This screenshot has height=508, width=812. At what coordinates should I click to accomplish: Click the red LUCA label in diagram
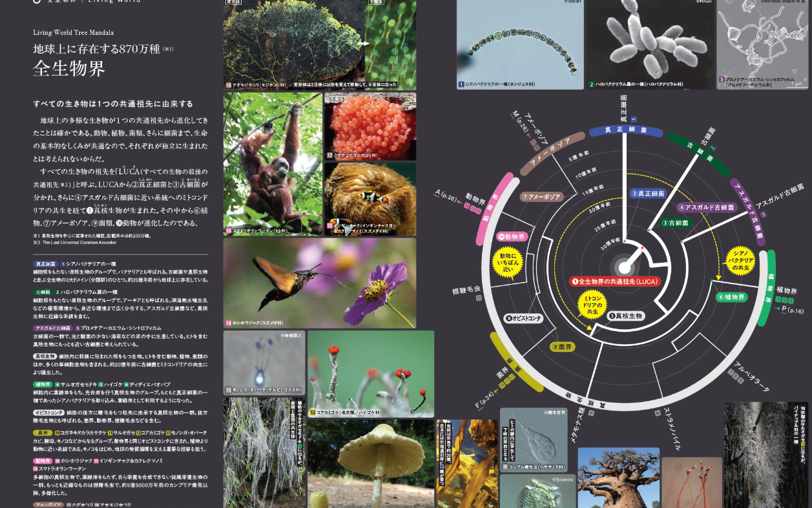614,281
